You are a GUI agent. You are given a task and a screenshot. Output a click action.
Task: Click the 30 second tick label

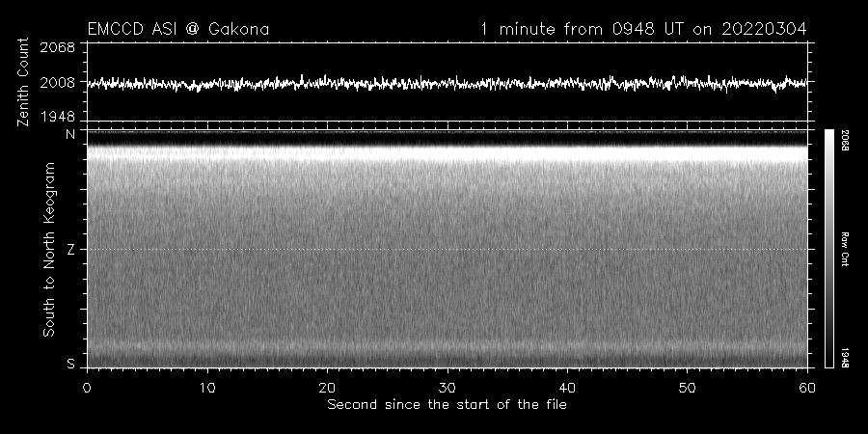coord(447,388)
